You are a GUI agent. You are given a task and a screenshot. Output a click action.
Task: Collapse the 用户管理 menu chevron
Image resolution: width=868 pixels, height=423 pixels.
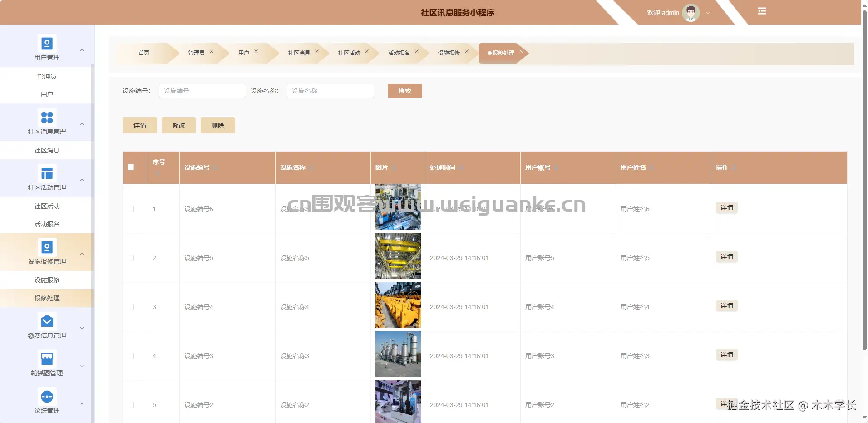pos(82,50)
